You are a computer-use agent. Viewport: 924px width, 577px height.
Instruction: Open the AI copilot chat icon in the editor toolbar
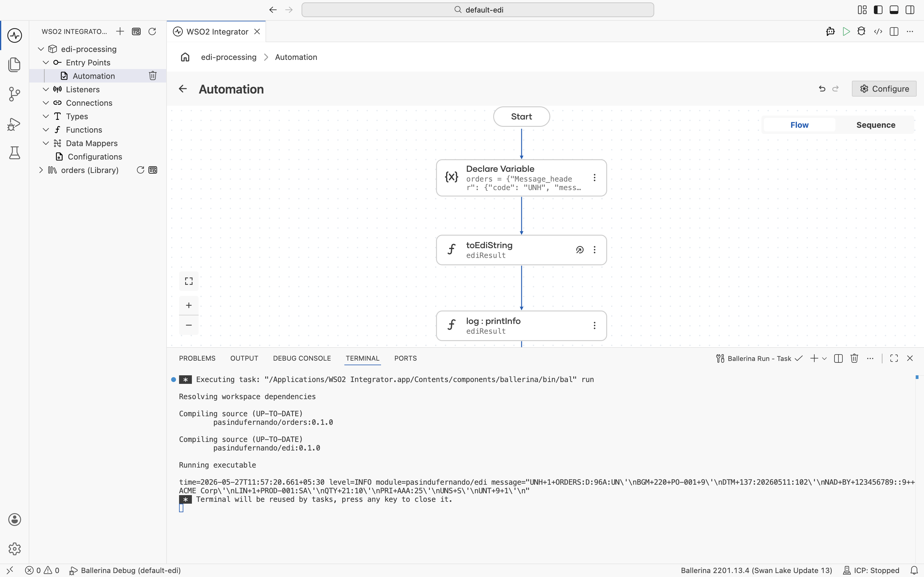pyautogui.click(x=830, y=31)
